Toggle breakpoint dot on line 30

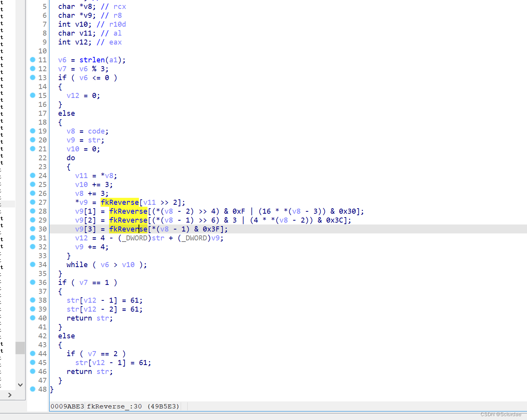pos(33,229)
